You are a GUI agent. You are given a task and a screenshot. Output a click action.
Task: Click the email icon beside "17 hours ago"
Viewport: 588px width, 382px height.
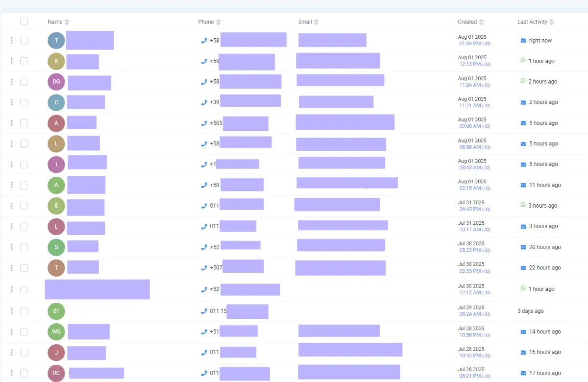point(523,373)
